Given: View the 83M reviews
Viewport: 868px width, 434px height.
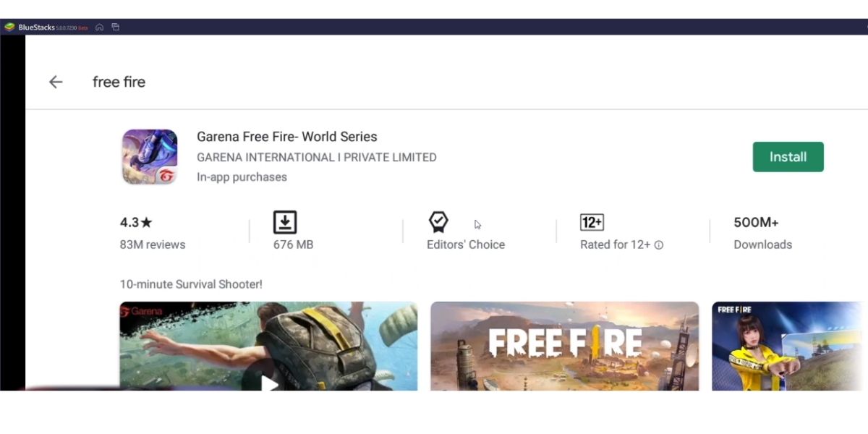Looking at the screenshot, I should point(153,244).
